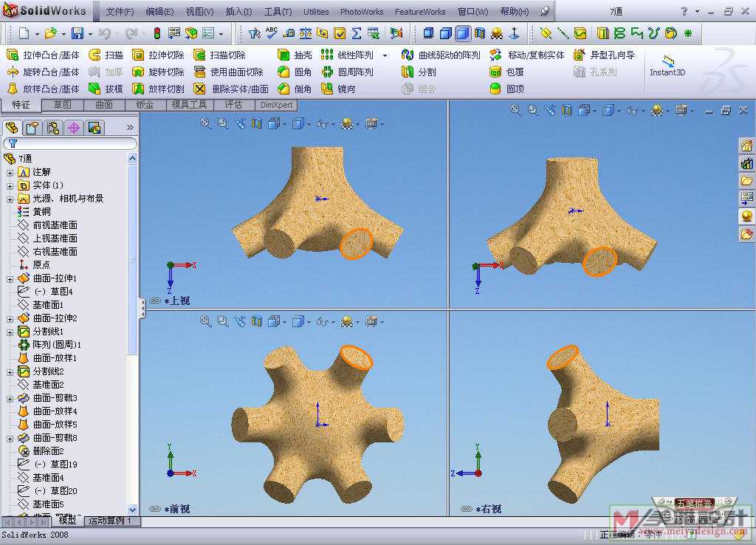Click the 扫描 sweep feature icon
The height and width of the screenshot is (545, 756).
tap(95, 55)
